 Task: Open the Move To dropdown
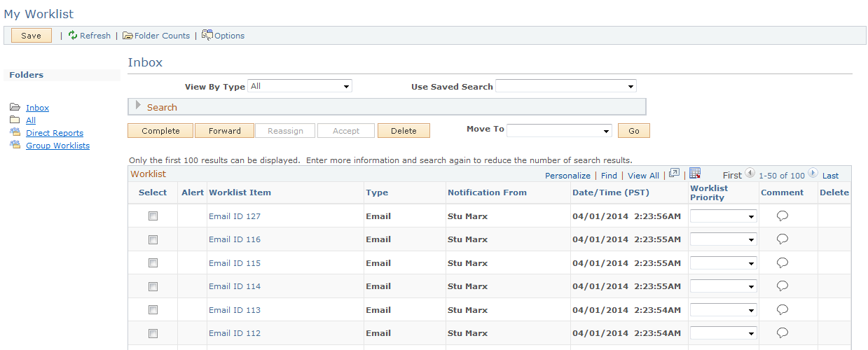click(x=559, y=131)
